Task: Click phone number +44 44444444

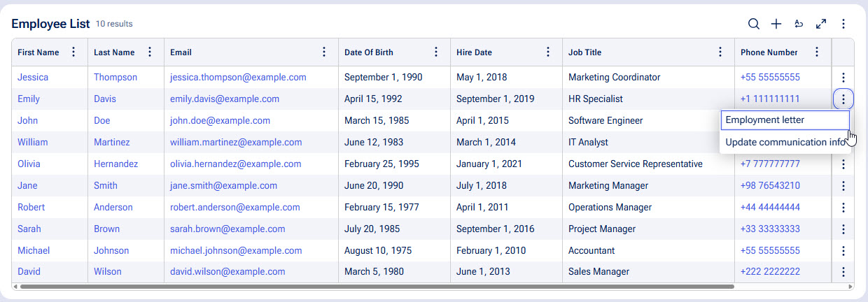Action: (770, 208)
